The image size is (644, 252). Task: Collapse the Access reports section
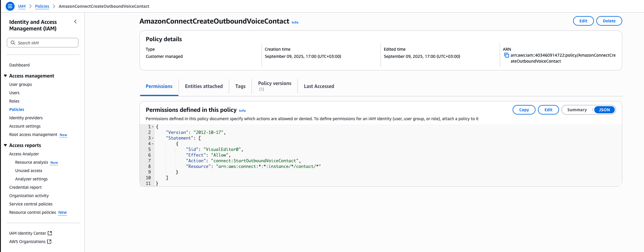pyautogui.click(x=5, y=145)
